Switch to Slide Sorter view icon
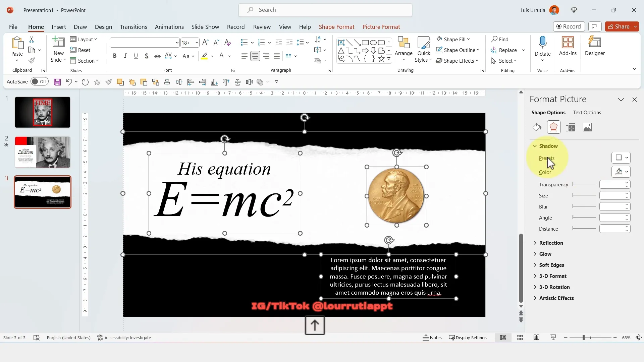Screen dimensions: 644x362 520,338
